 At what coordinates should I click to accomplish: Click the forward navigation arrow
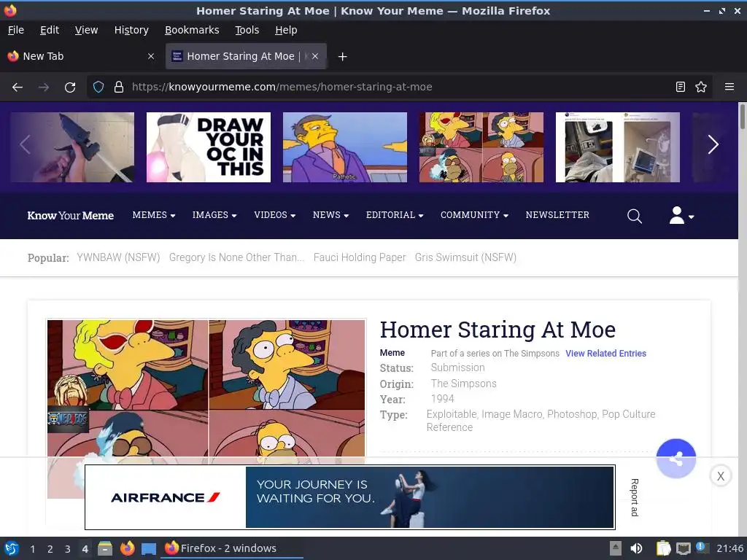44,87
